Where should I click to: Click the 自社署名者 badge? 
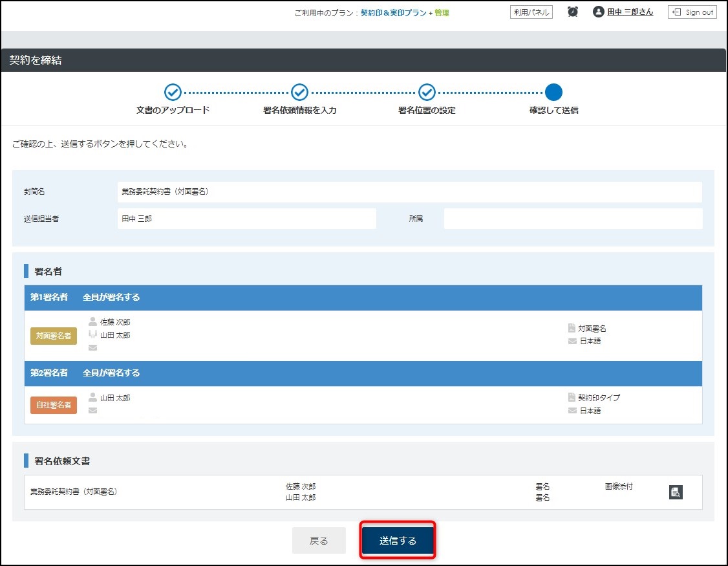pos(54,404)
